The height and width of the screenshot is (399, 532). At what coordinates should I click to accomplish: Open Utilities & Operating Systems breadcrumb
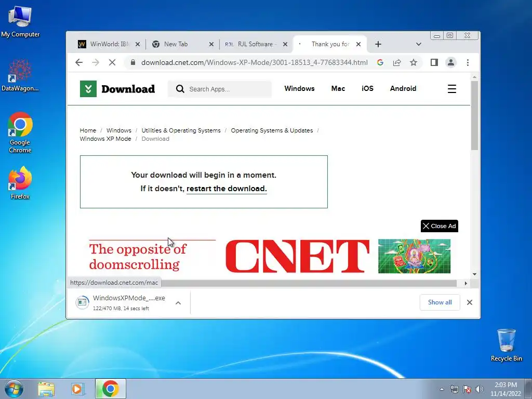coord(181,130)
